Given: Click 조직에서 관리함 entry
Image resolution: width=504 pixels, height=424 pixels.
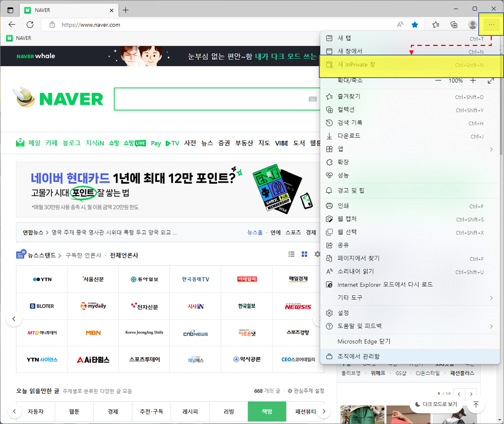Looking at the screenshot, I should [410, 356].
